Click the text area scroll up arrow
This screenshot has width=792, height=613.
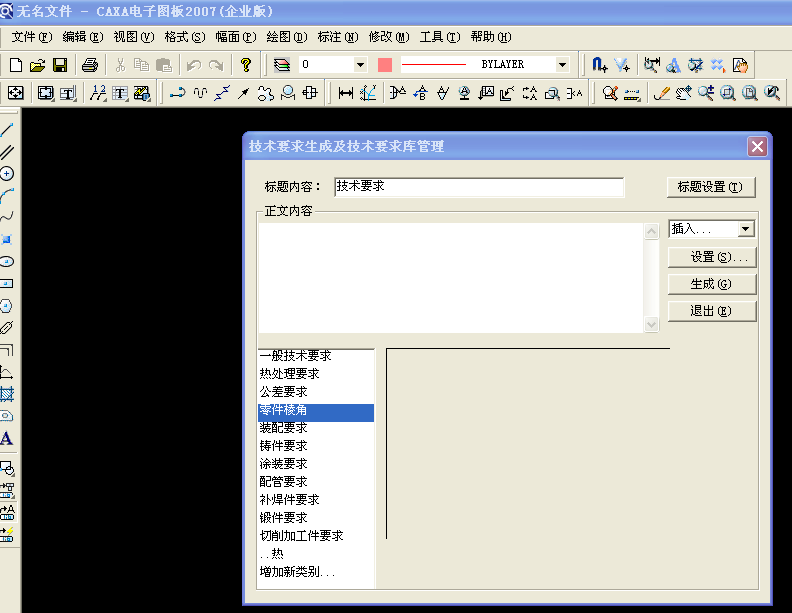pos(652,231)
